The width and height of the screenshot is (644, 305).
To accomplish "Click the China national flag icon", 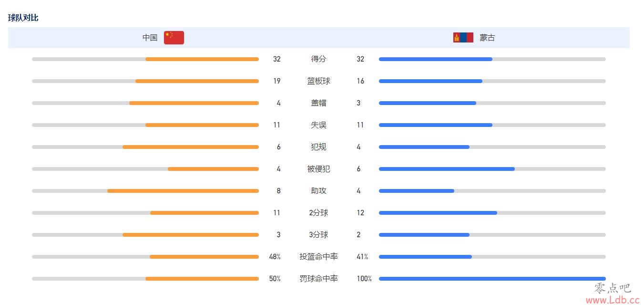I will pyautogui.click(x=174, y=38).
